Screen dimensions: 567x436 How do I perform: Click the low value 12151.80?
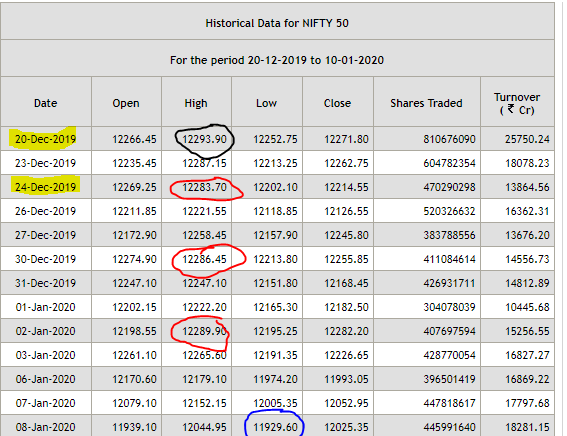[275, 283]
